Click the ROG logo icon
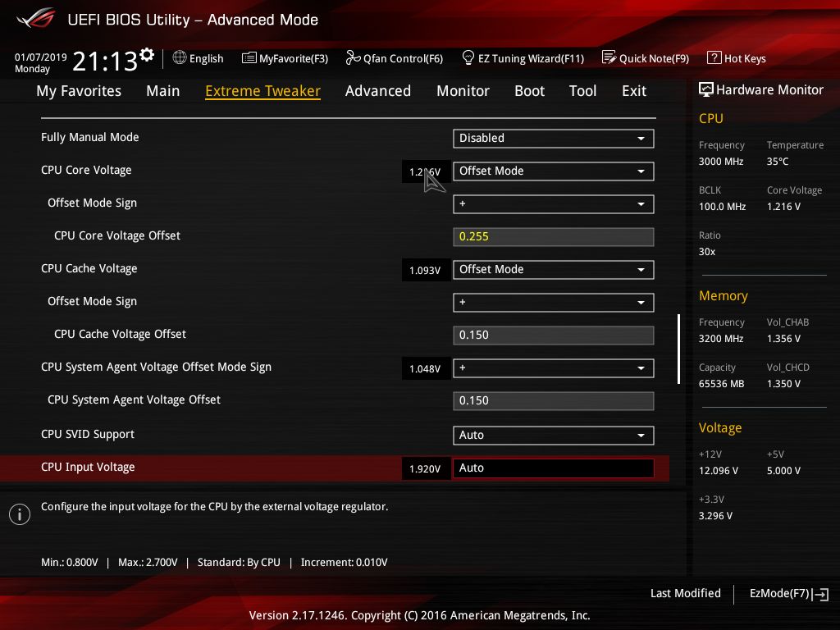The image size is (840, 630). coord(36,18)
